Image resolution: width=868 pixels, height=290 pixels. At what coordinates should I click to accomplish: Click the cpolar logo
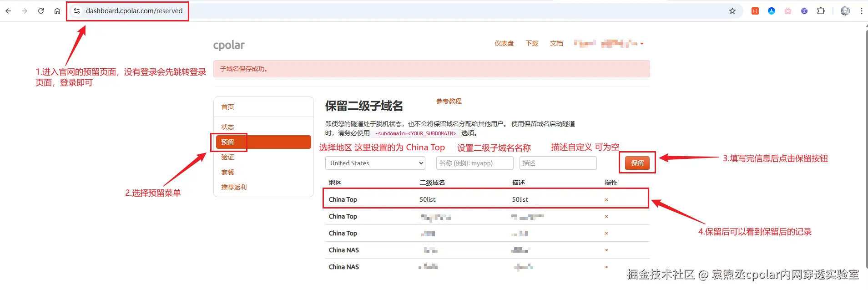pyautogui.click(x=229, y=45)
